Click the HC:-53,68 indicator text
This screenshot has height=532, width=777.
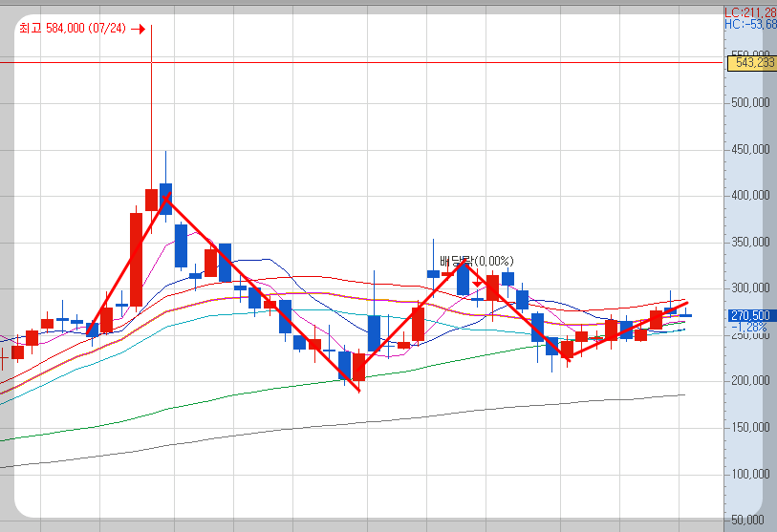click(750, 24)
